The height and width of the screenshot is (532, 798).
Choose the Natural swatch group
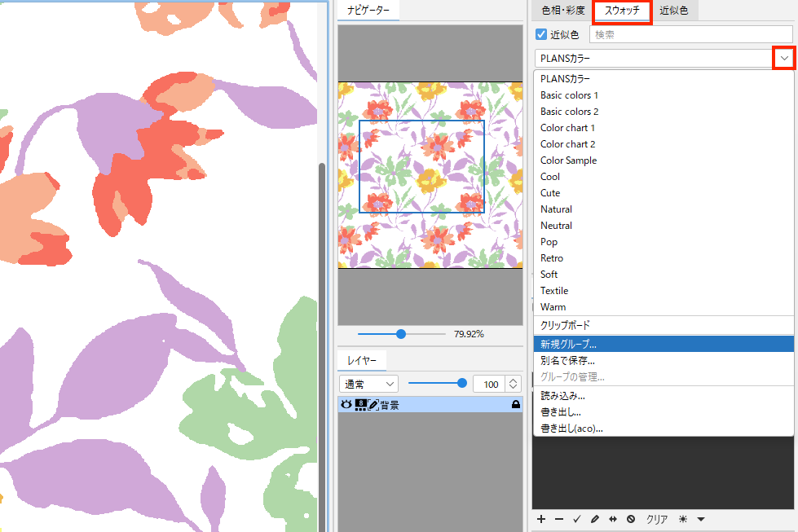click(x=664, y=209)
